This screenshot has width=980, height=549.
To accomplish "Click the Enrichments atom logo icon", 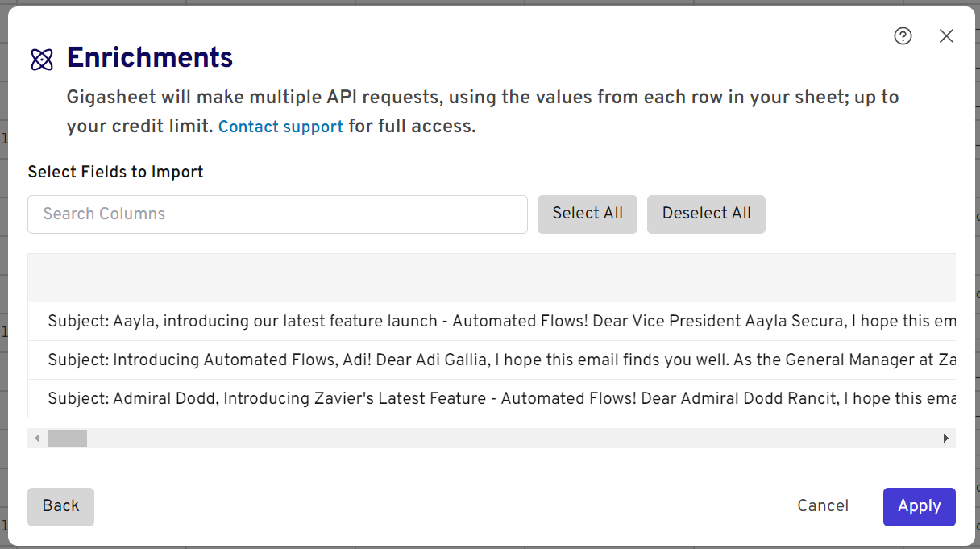I will click(x=42, y=60).
